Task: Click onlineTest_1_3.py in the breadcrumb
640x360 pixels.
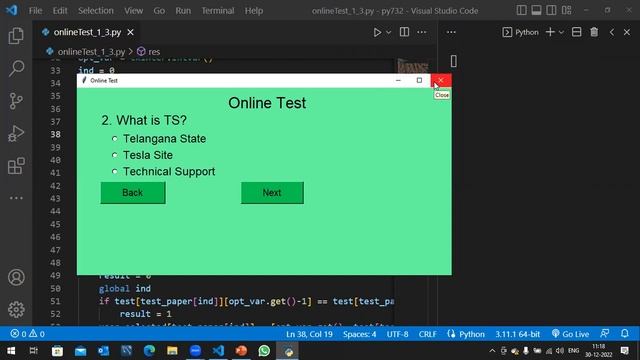Action: click(x=91, y=52)
